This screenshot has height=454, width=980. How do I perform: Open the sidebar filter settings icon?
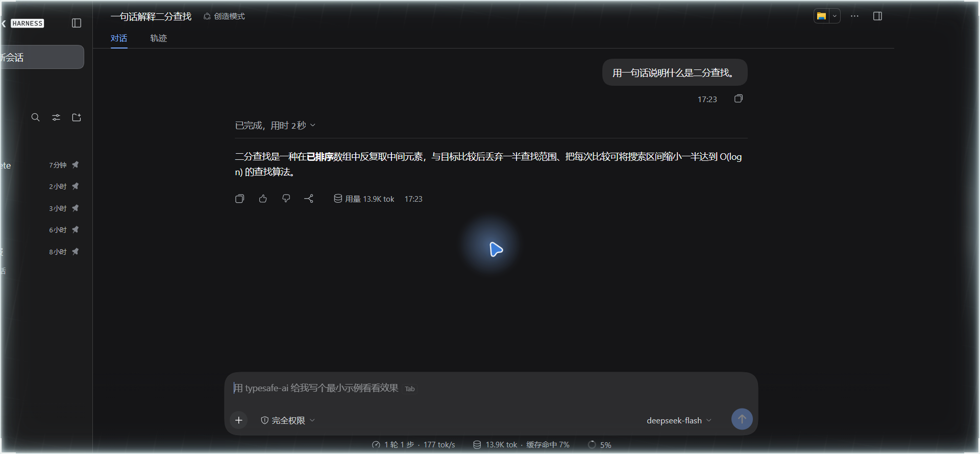click(x=56, y=117)
